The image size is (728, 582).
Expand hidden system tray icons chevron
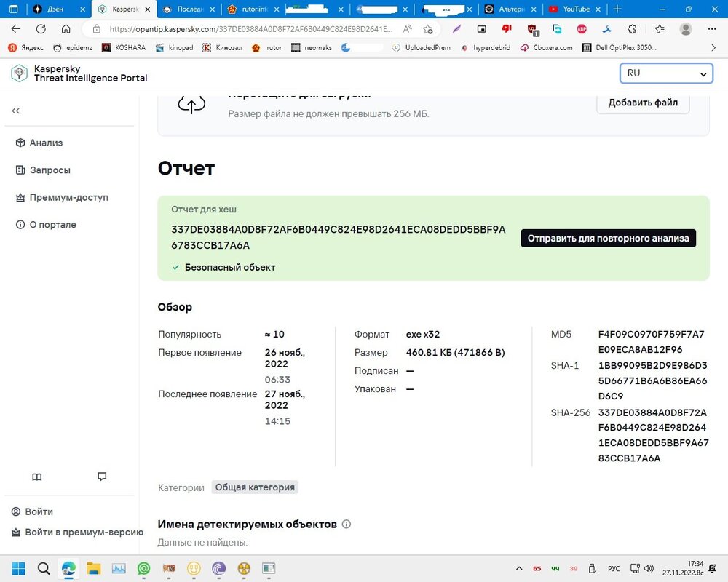tap(519, 568)
